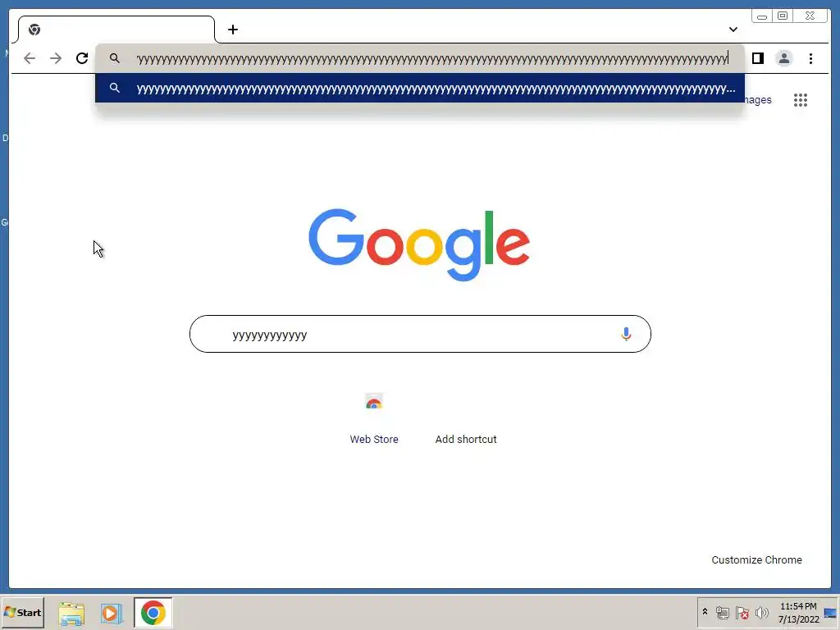Open the Google apps grid
This screenshot has width=840, height=630.
(801, 99)
